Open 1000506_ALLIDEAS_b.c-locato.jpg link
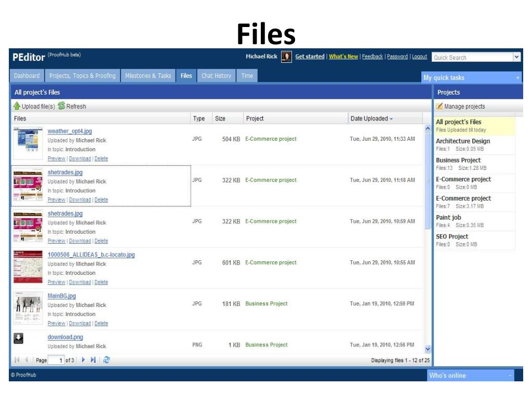Screen dimensions: 532x399 point(91,255)
